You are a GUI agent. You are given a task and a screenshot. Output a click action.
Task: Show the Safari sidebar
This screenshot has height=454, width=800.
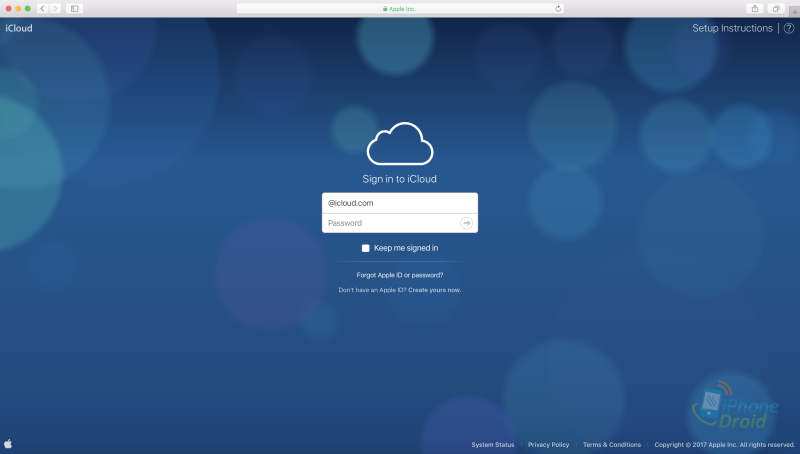click(x=74, y=9)
